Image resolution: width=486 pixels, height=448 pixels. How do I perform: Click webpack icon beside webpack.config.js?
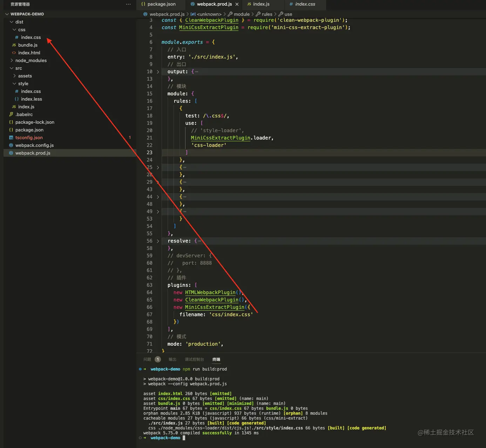(11, 145)
